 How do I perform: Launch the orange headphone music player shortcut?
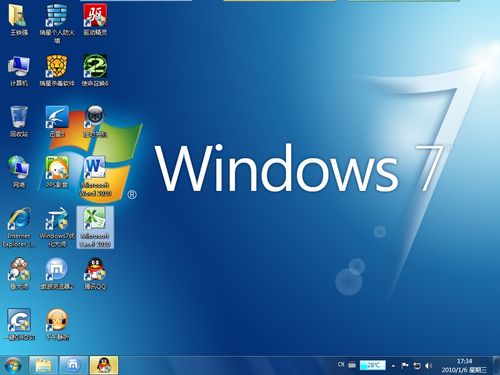click(57, 325)
